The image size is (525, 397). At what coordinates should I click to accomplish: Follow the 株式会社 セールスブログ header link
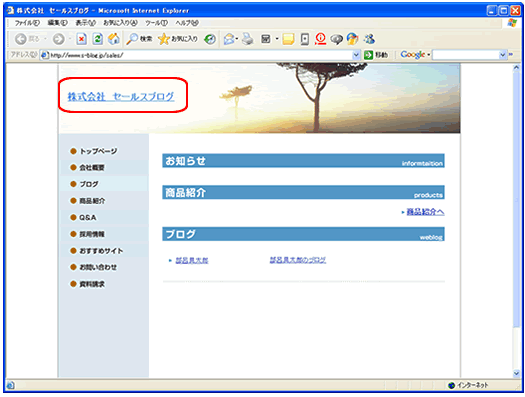[x=121, y=97]
